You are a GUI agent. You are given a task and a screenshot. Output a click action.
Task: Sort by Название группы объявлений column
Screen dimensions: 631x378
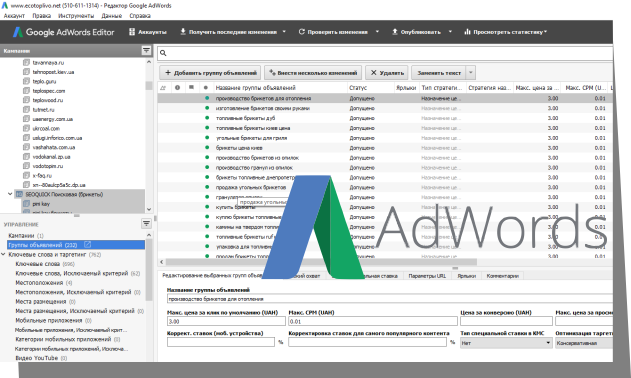coord(256,87)
